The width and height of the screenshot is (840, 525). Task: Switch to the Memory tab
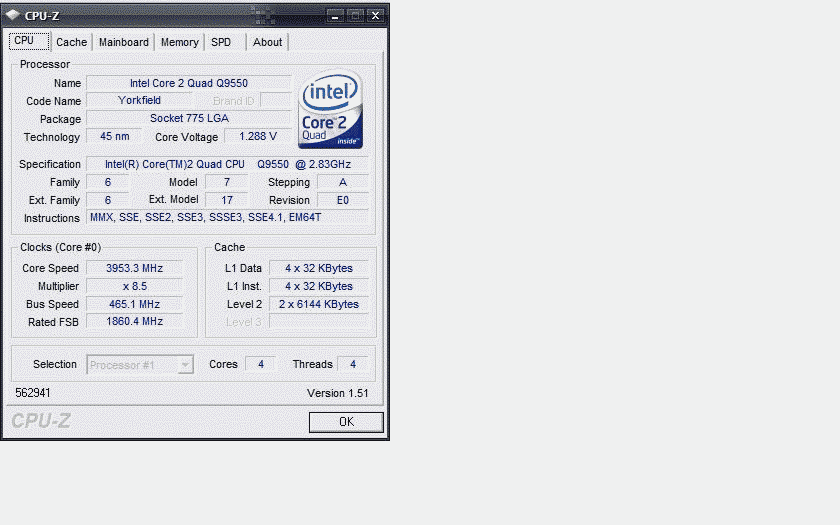click(179, 42)
